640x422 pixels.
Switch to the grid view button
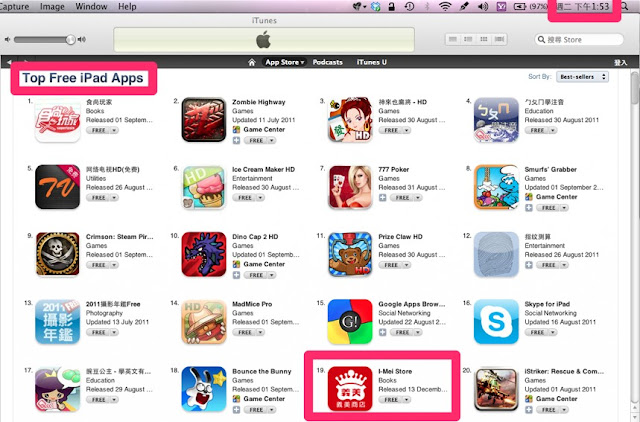pyautogui.click(x=484, y=39)
